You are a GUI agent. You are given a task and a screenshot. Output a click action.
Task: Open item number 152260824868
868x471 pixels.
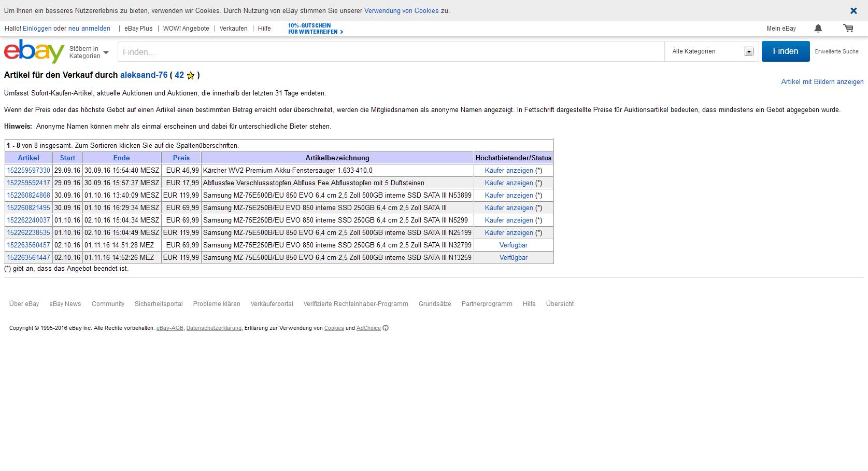[x=29, y=195]
